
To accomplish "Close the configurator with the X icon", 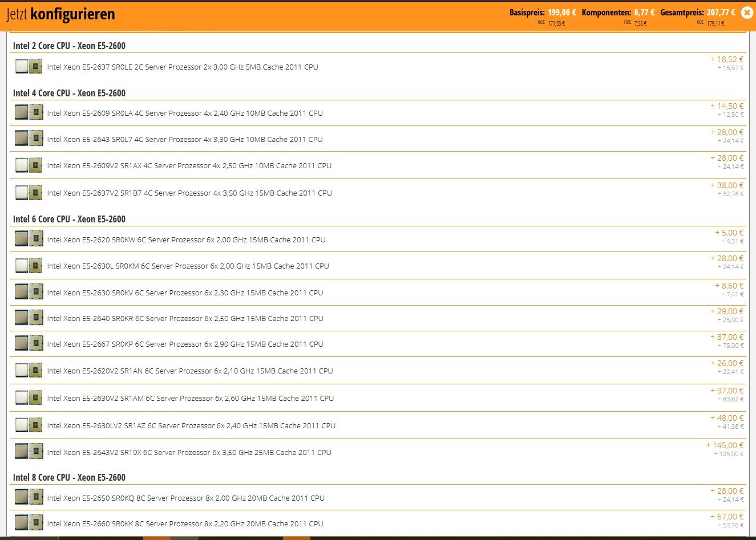I will (x=747, y=13).
